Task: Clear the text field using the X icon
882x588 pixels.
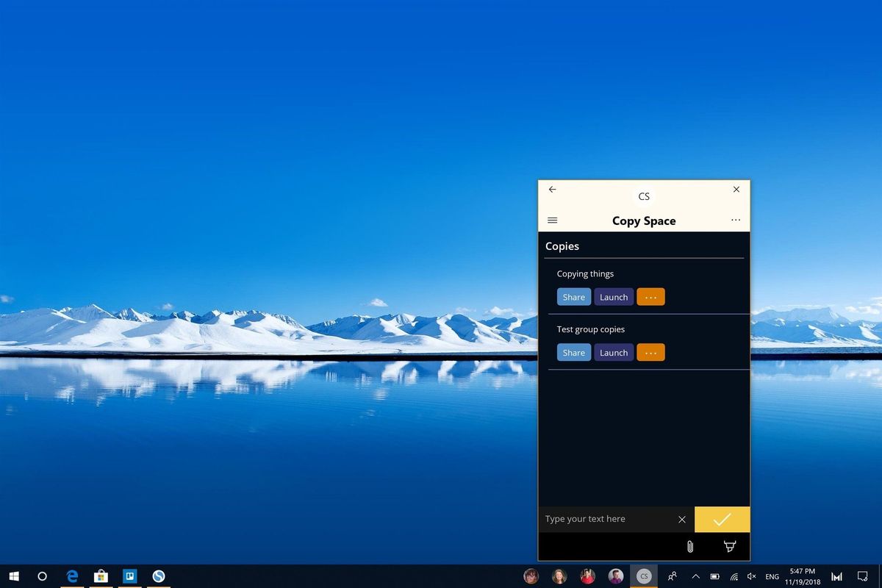Action: (x=682, y=519)
